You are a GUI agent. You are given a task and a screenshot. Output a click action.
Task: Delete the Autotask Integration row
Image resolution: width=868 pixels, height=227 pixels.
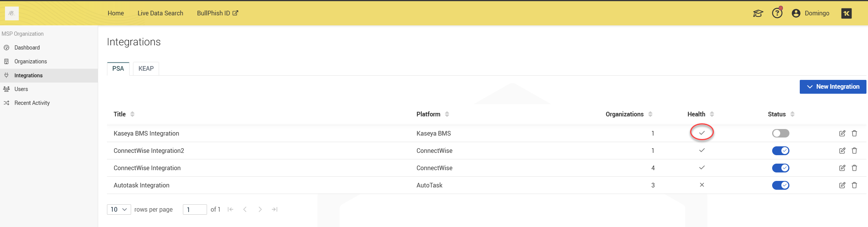(854, 185)
